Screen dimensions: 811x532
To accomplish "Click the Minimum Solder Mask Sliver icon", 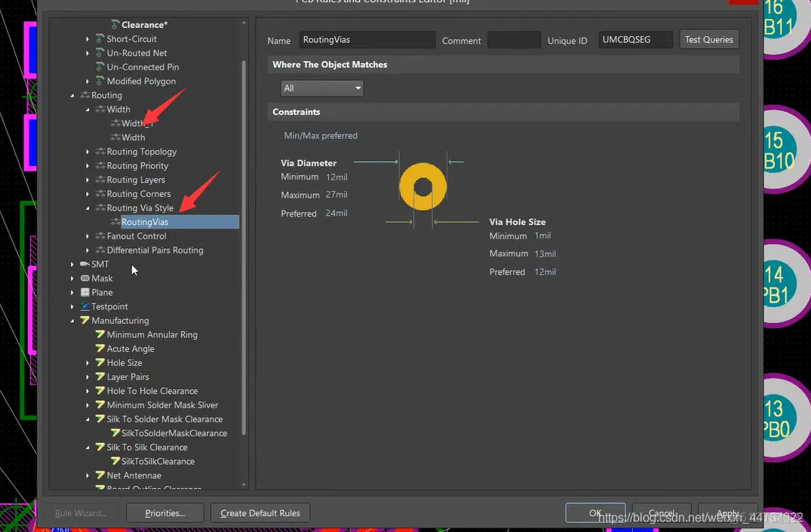I will (100, 404).
